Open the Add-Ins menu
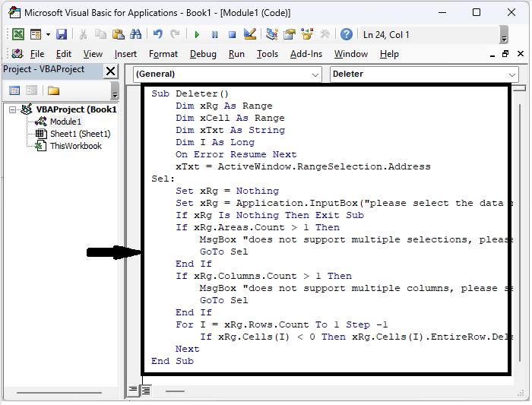 point(306,54)
